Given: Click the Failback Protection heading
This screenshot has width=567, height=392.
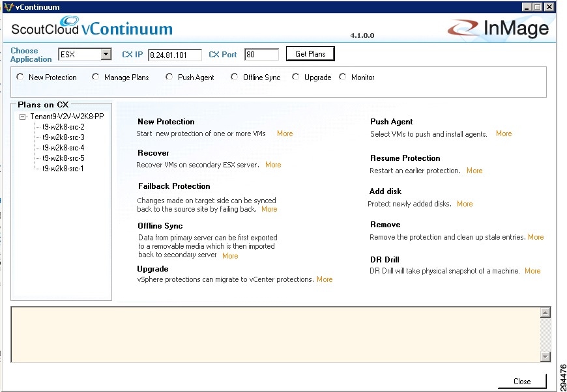Looking at the screenshot, I should 174,186.
